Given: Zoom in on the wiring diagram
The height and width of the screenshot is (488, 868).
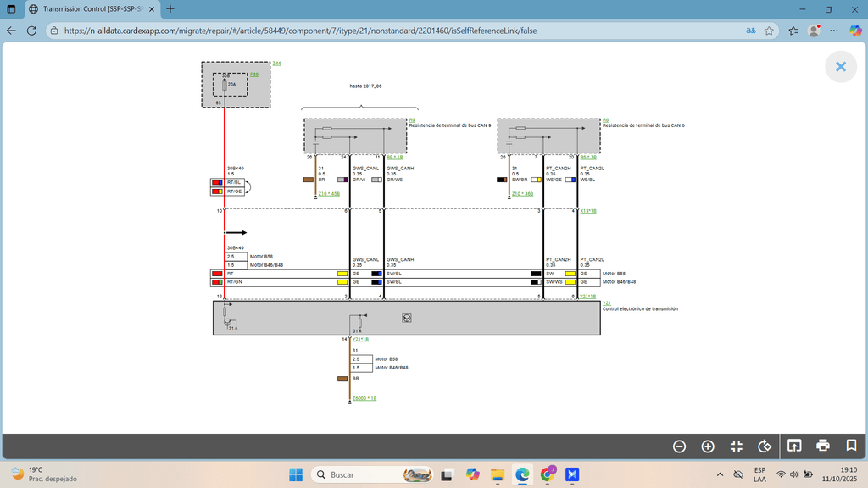Looking at the screenshot, I should coord(708,446).
